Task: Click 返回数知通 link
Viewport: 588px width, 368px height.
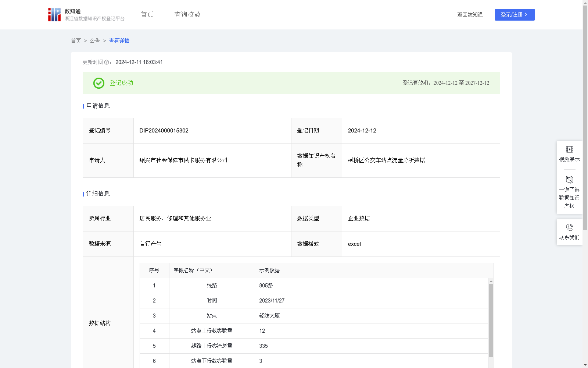Action: click(x=470, y=15)
